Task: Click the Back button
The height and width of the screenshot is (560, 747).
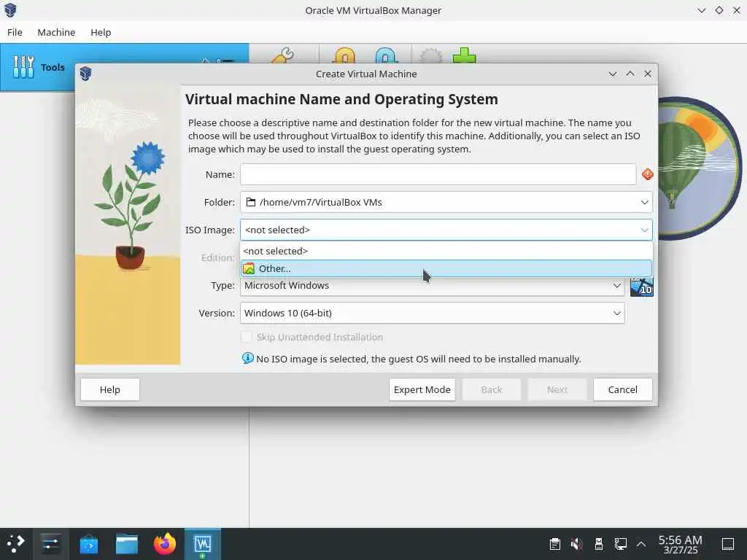Action: point(492,389)
